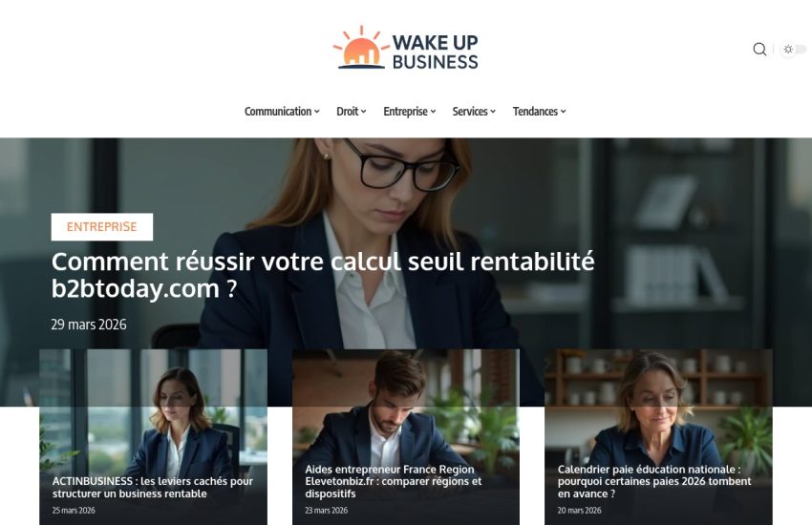812x525 pixels.
Task: Open the Services dropdown chevron
Action: pyautogui.click(x=493, y=112)
